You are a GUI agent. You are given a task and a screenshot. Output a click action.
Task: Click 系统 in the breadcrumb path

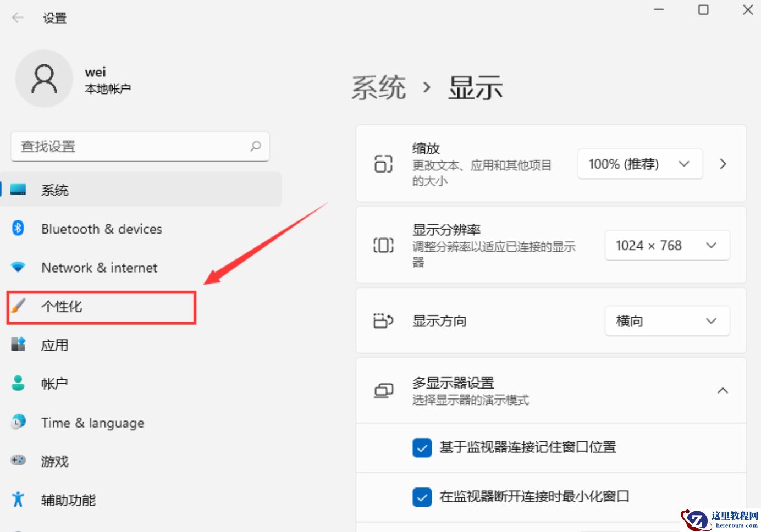tap(378, 87)
